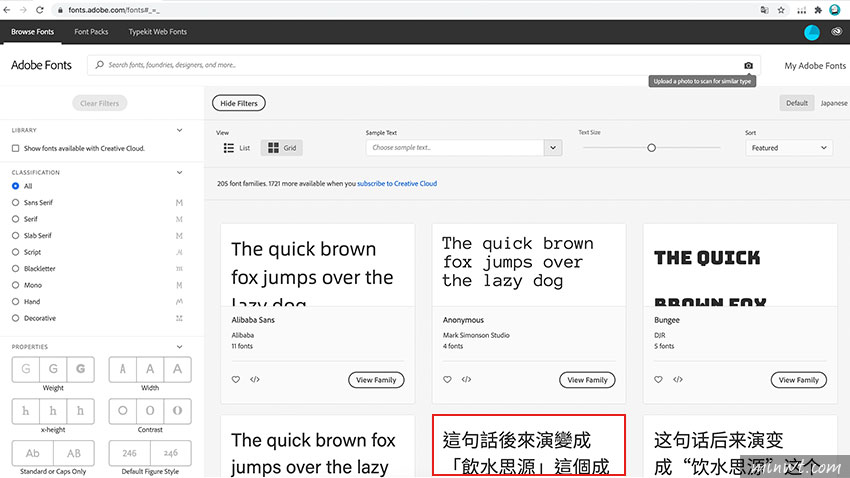Select medium contrast property
Viewport: 850px width, 478px height.
(150, 411)
